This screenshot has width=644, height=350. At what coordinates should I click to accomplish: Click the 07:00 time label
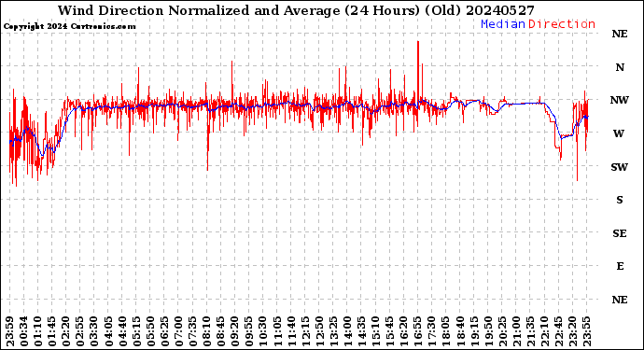[x=178, y=331]
